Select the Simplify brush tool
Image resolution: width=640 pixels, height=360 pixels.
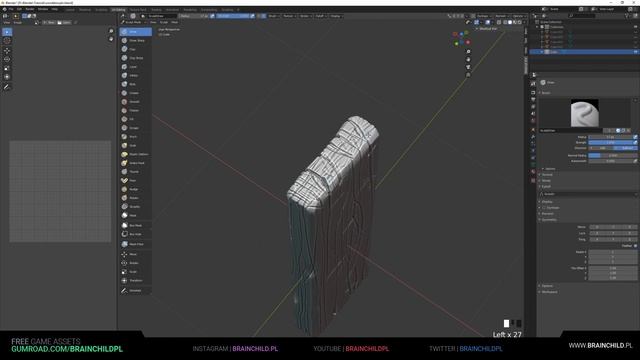(x=136, y=207)
